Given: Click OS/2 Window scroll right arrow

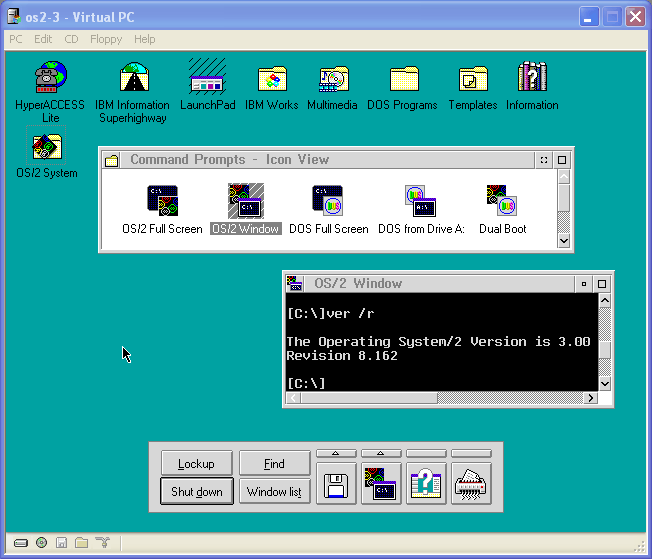Looking at the screenshot, I should pyautogui.click(x=590, y=398).
